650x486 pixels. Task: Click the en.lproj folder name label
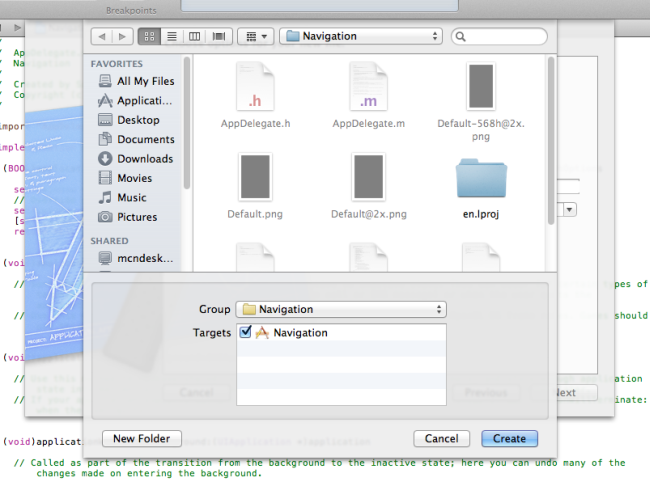coord(481,214)
